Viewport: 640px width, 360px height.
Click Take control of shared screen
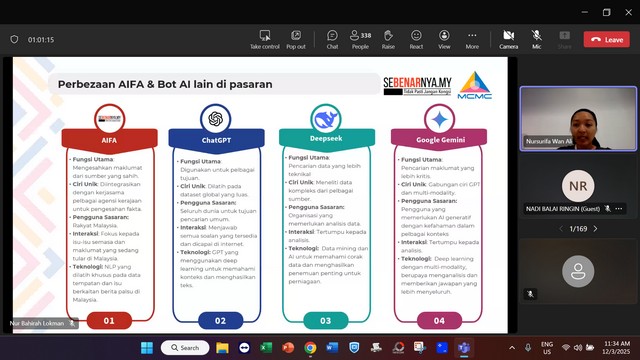pyautogui.click(x=265, y=40)
